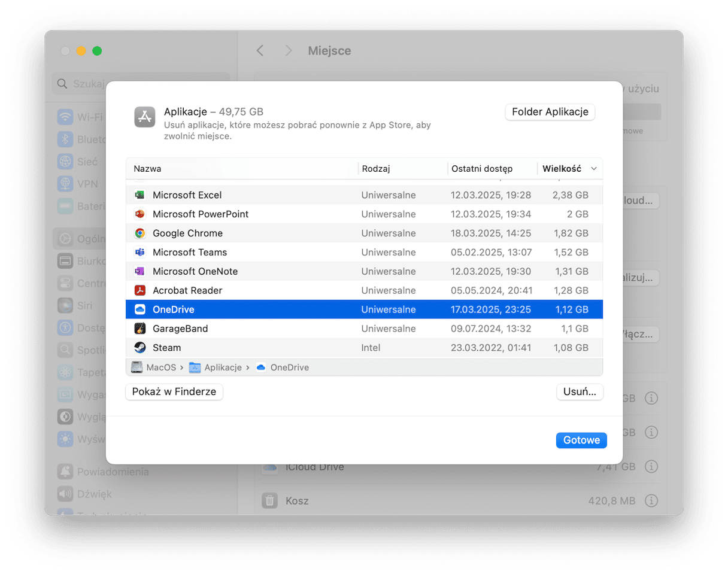Viewport: 728px width, 574px height.
Task: Click the Steam app icon
Action: pyautogui.click(x=139, y=348)
